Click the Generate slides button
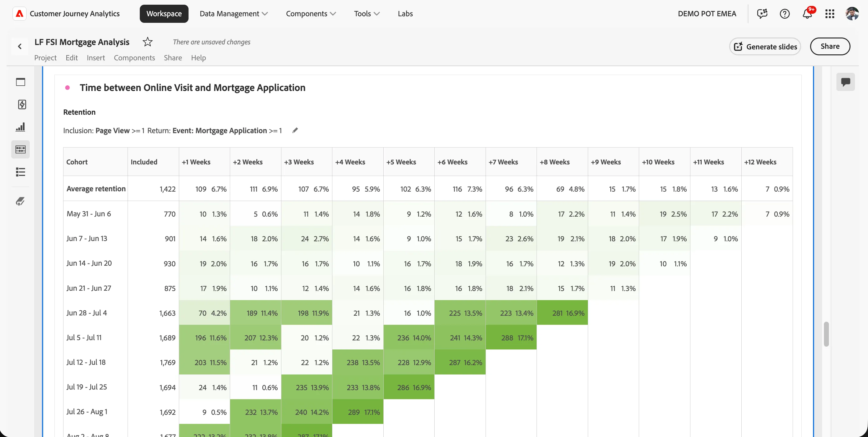This screenshot has width=868, height=437. pos(765,47)
